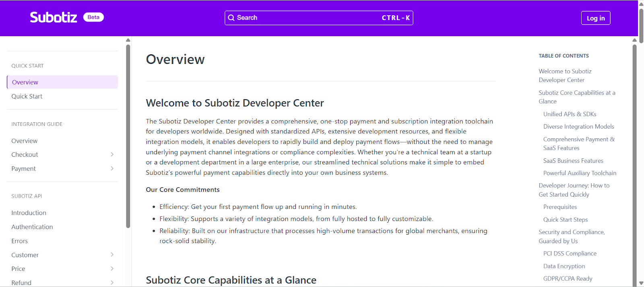Expand the Price API chevron
644x287 pixels.
click(x=112, y=269)
